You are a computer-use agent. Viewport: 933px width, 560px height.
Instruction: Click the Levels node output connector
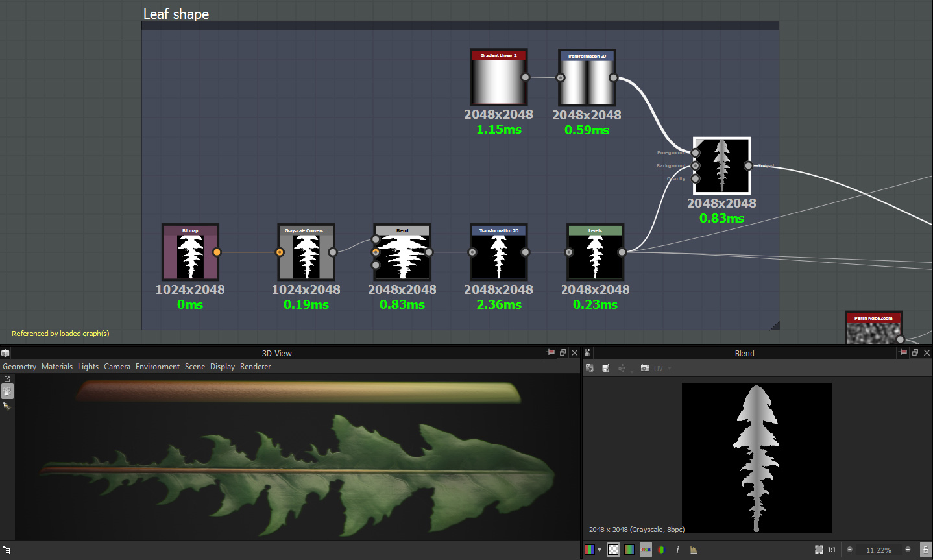click(x=622, y=252)
